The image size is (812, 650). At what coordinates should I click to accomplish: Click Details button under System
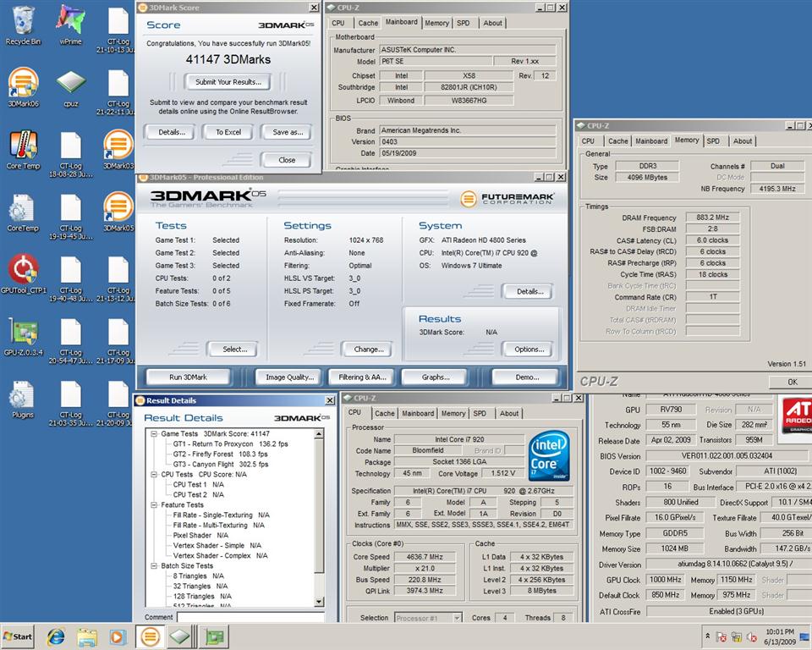click(529, 291)
